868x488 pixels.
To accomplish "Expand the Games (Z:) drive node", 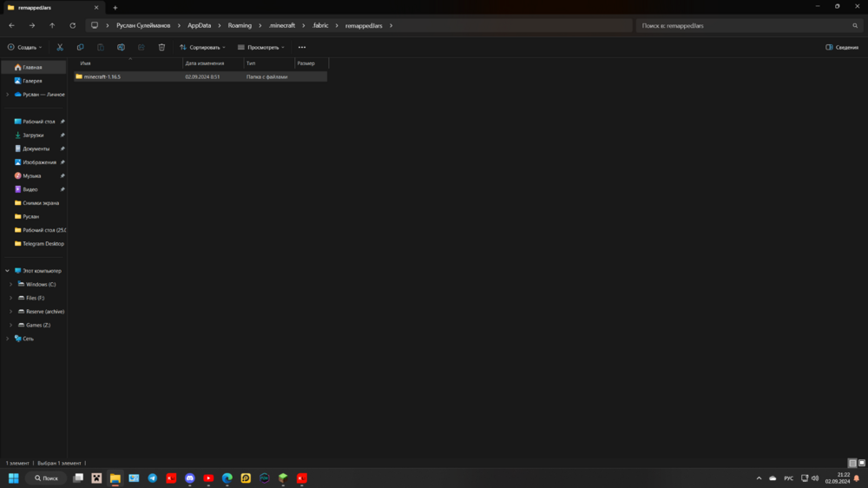I will [10, 325].
